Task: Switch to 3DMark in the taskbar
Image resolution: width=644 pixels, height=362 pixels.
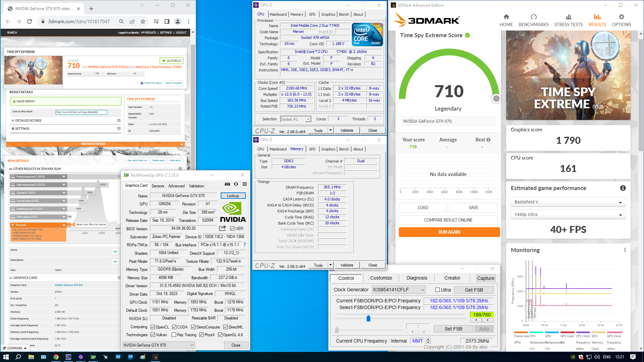Action: (155, 357)
